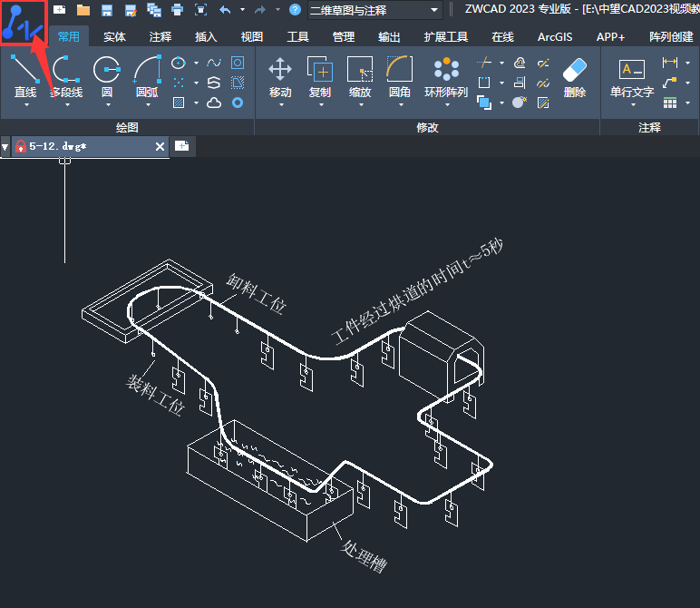Open the undo history dropdown arrow
The image size is (700, 608).
click(x=240, y=10)
